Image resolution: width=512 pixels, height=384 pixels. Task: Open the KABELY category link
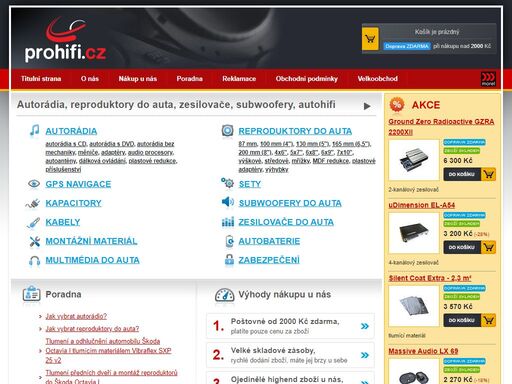63,222
